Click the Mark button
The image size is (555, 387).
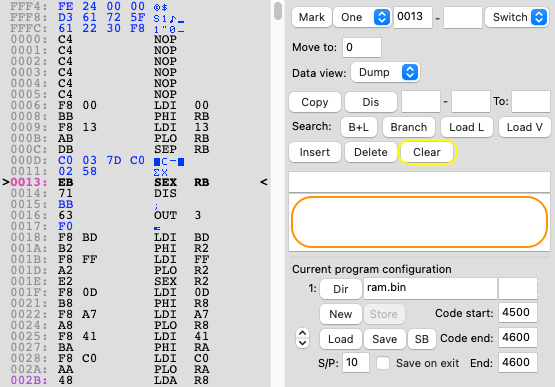tap(311, 17)
